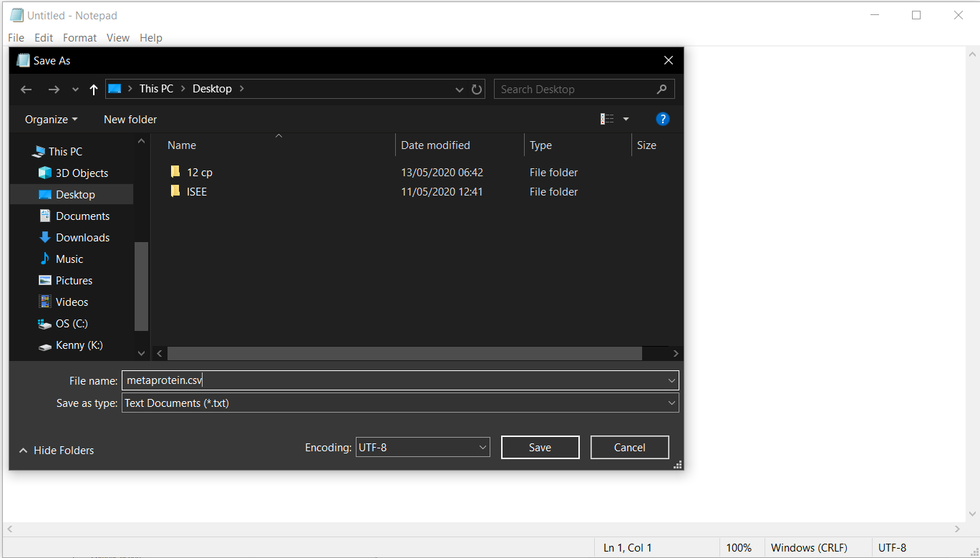980x558 pixels.
Task: Collapse the folders pane via Hide Folders
Action: click(56, 450)
